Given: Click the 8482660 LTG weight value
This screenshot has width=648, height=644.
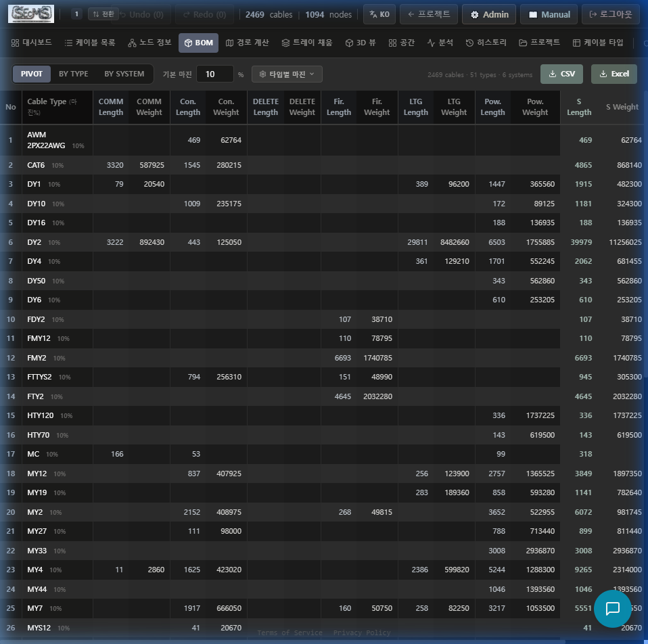Looking at the screenshot, I should [455, 242].
